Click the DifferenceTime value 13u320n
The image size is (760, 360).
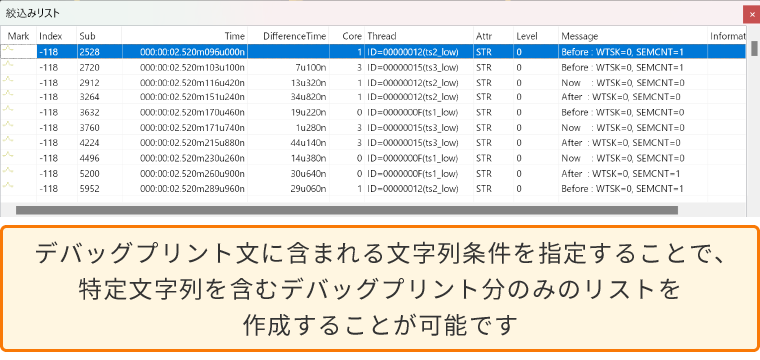pyautogui.click(x=308, y=82)
